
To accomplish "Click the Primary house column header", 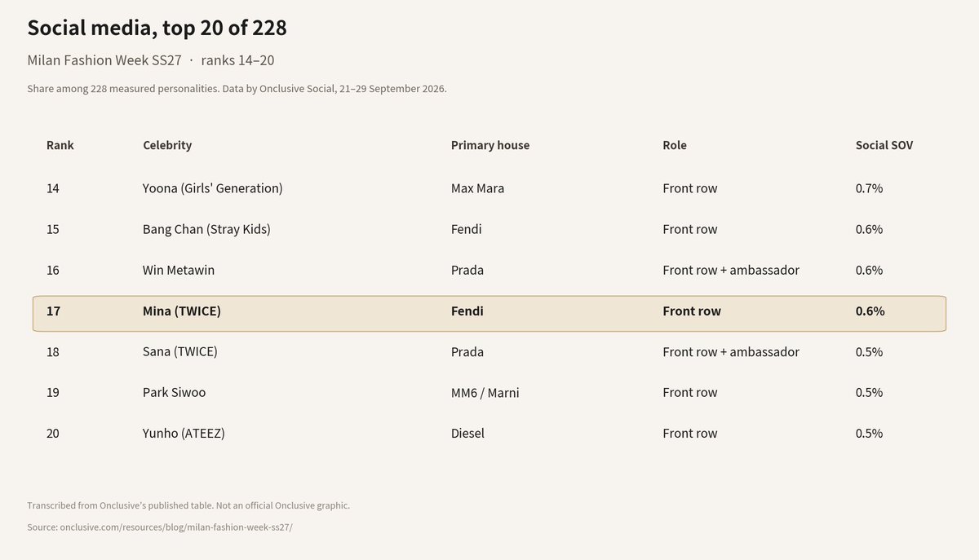I will click(490, 145).
